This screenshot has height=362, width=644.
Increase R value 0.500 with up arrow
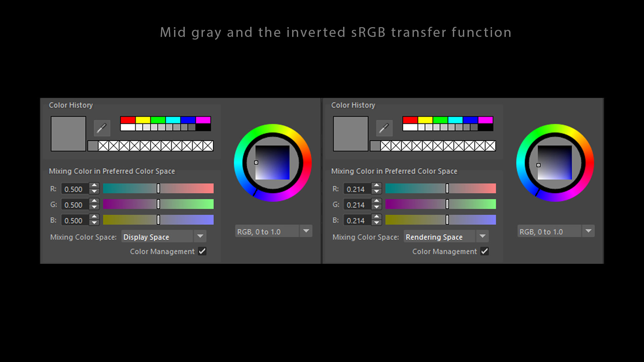pyautogui.click(x=95, y=185)
